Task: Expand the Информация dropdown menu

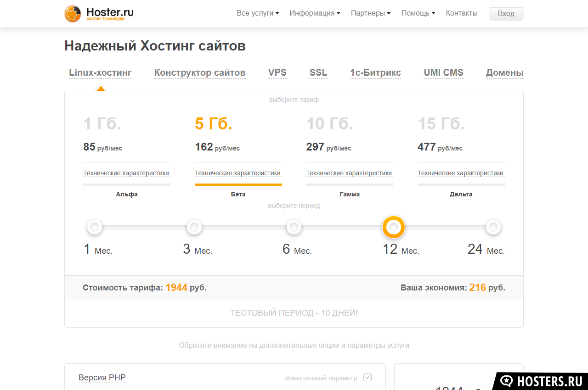Action: point(315,13)
